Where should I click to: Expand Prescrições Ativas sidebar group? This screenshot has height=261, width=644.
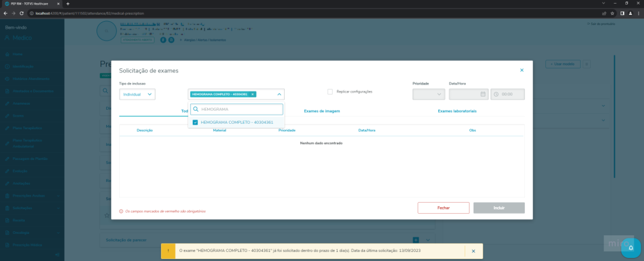32,195
